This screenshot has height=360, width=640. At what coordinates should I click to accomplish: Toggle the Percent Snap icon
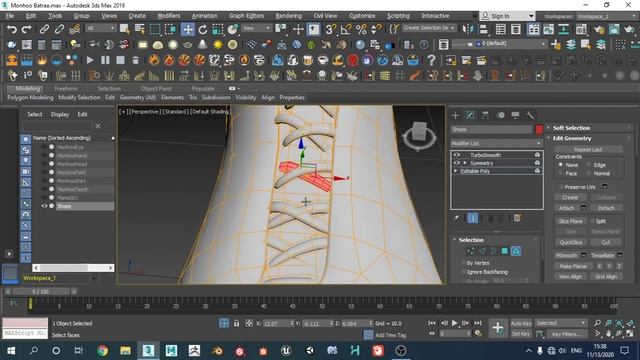tap(361, 29)
